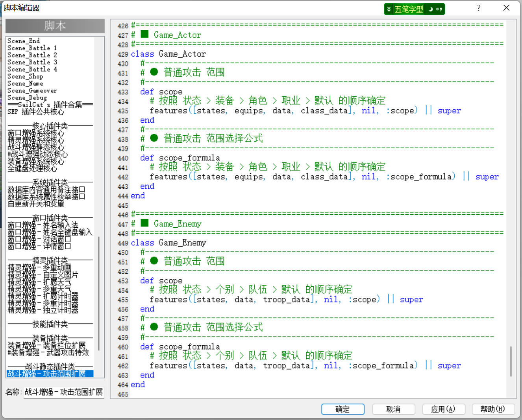Click the 名称 script name input field

pyautogui.click(x=64, y=392)
